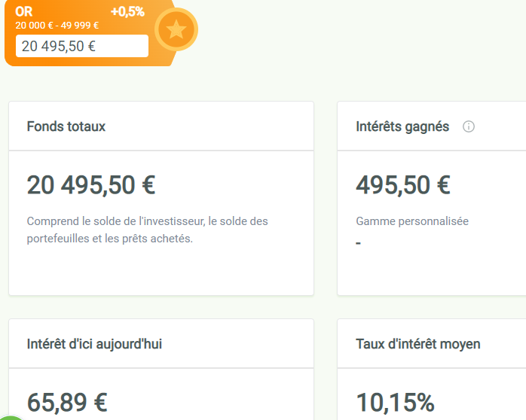Click the 65,89 € interest value
Viewport: 526px width, 420px height.
click(x=67, y=402)
